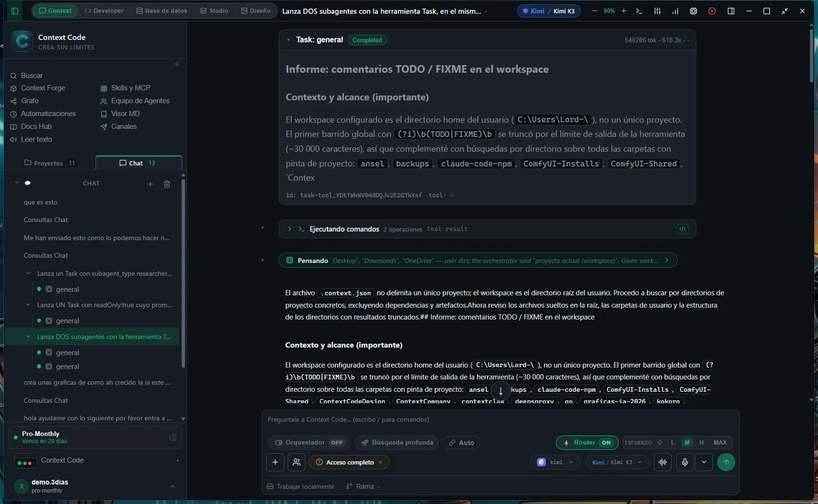Toggle Orquestador OFF switch
The width and height of the screenshot is (818, 504).
tap(310, 443)
